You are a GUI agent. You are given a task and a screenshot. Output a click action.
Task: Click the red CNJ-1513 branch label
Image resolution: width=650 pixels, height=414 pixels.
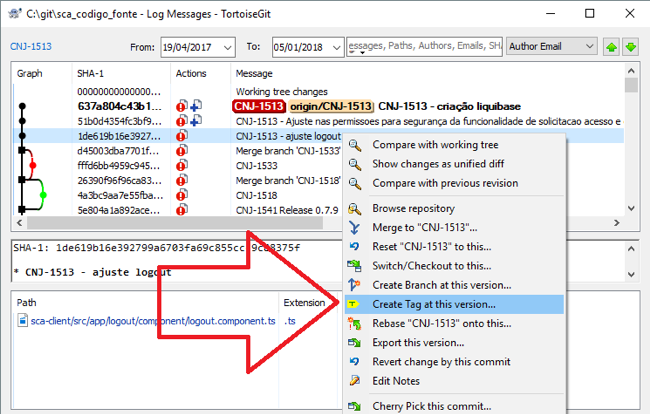[258, 106]
